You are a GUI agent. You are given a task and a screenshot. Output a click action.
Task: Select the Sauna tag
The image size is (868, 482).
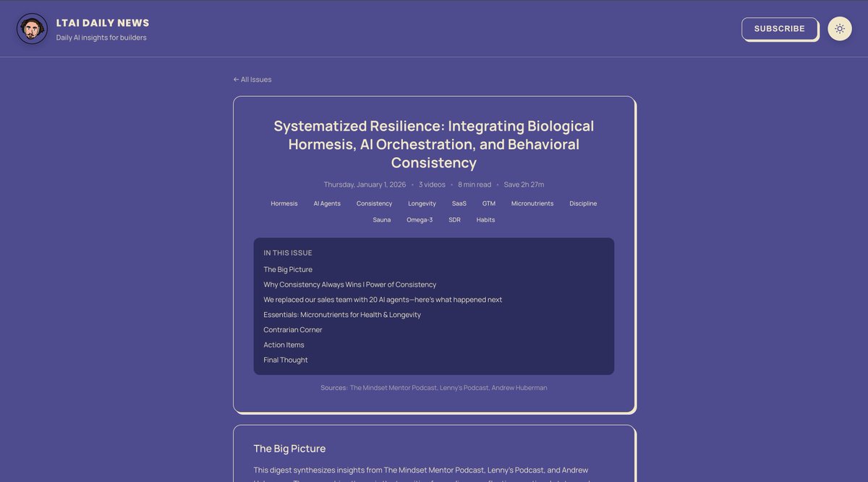point(382,219)
